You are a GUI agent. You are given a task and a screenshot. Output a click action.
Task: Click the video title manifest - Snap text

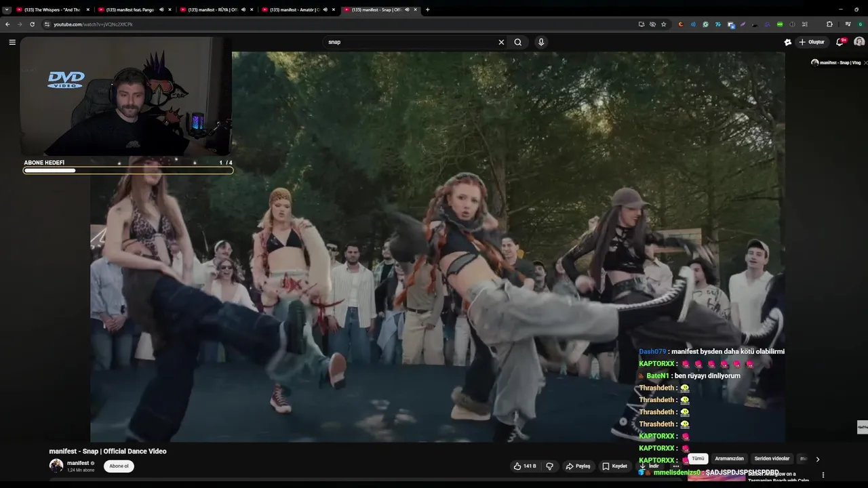(108, 451)
